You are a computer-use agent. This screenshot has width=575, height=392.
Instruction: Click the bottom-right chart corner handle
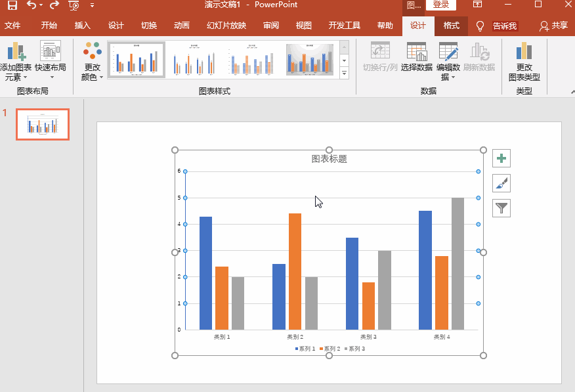click(483, 355)
